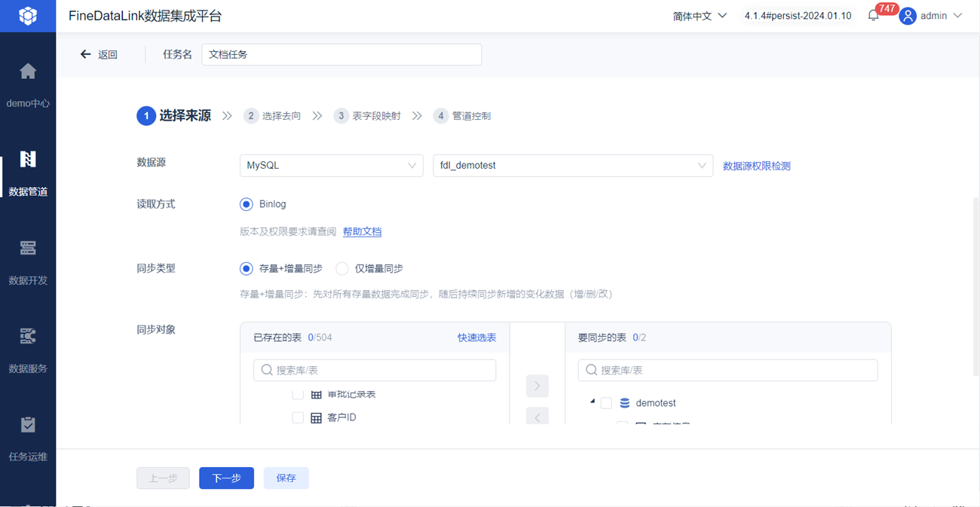Open 任务运维 sidebar icon

(x=28, y=425)
